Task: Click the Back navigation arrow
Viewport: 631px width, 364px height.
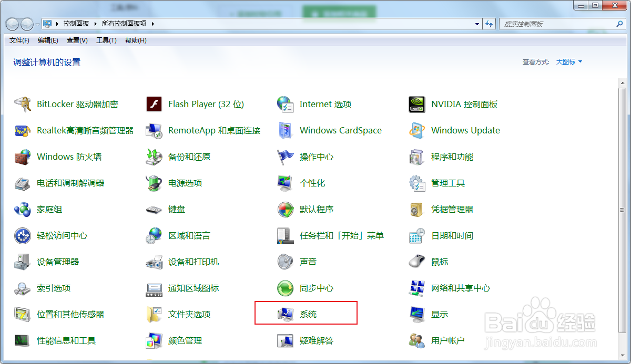Action: pos(13,24)
